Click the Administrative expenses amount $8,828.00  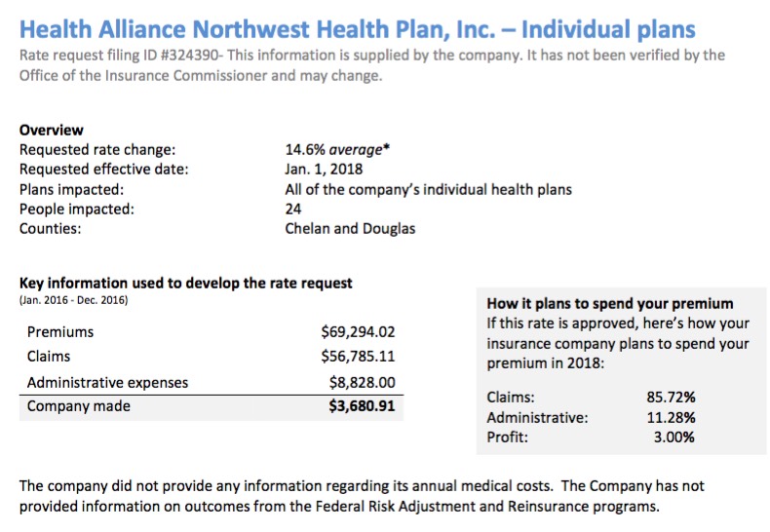[363, 382]
